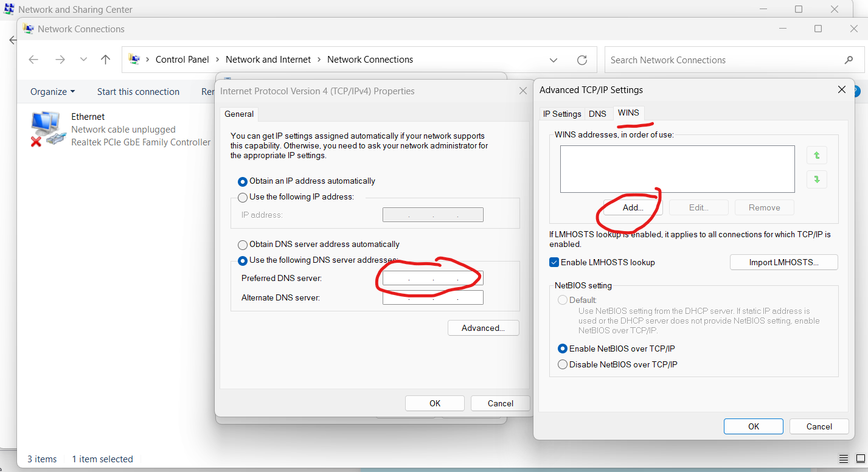Screen dimensions: 868x472
Task: Click the up one level arrow
Action: [105, 60]
